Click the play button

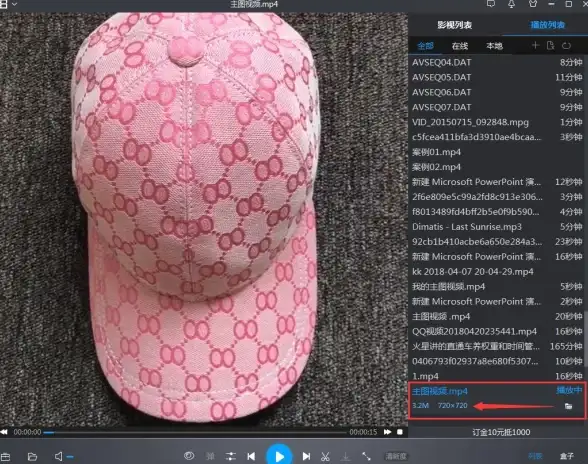pyautogui.click(x=279, y=456)
